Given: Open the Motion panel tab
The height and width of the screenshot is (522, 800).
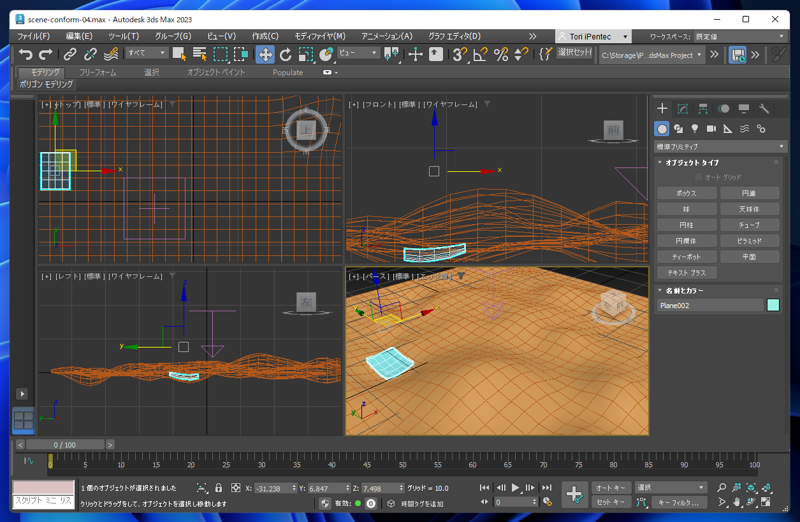Looking at the screenshot, I should (723, 108).
